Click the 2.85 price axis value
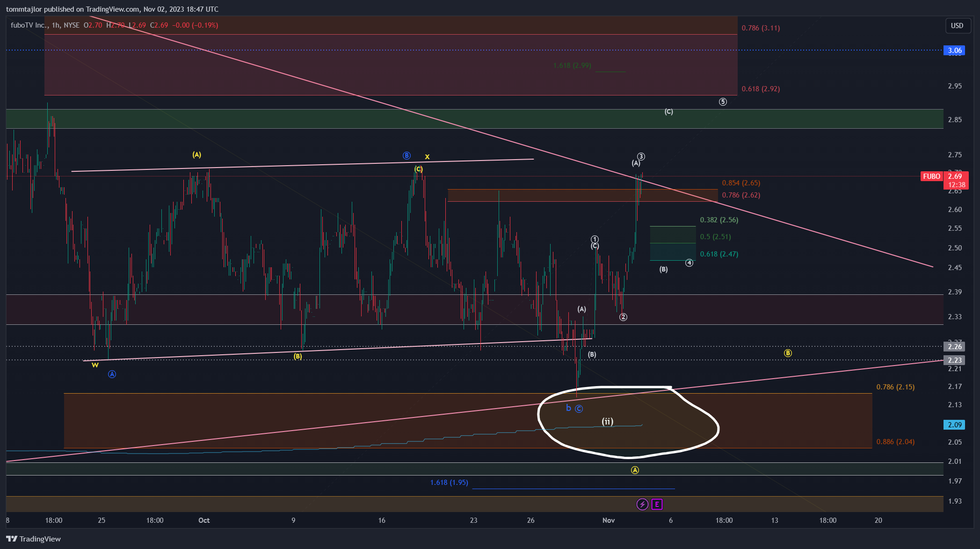 (x=955, y=120)
